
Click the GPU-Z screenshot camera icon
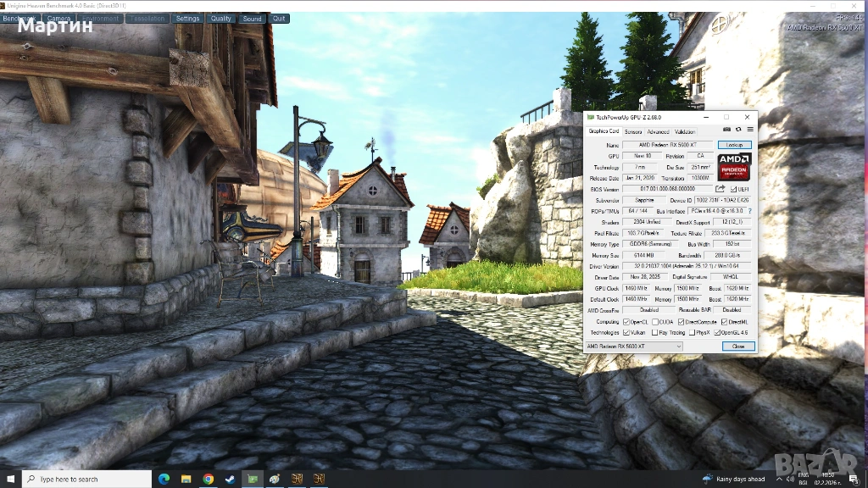[727, 130]
